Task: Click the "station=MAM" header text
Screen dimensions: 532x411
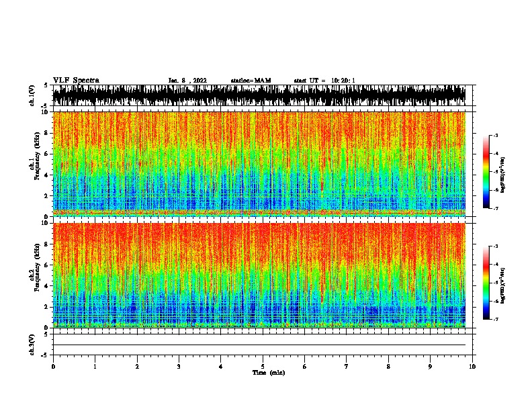Action: coord(251,81)
